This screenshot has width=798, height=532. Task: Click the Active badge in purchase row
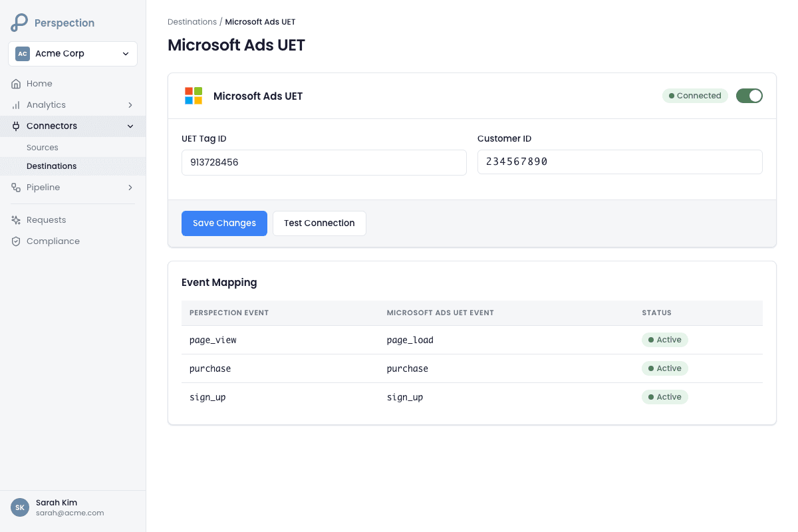coord(665,368)
